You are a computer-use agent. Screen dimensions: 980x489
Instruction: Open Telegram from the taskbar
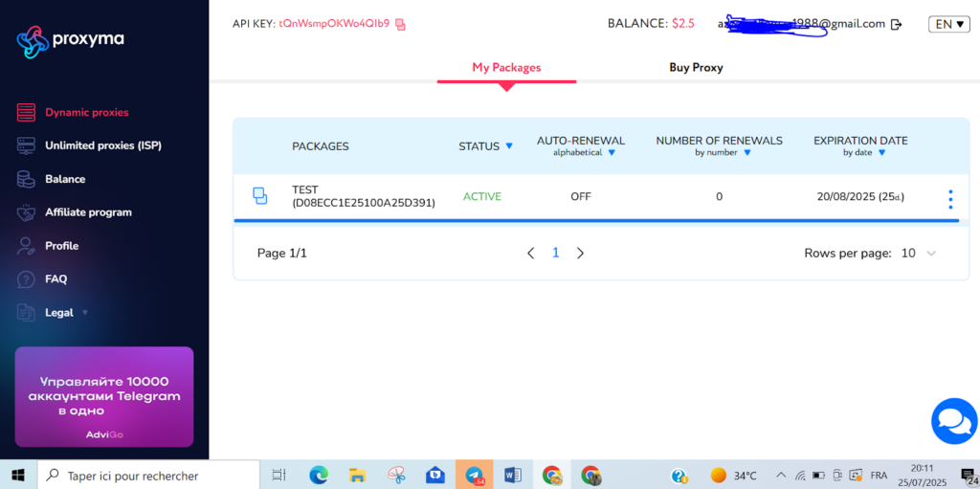pos(474,475)
